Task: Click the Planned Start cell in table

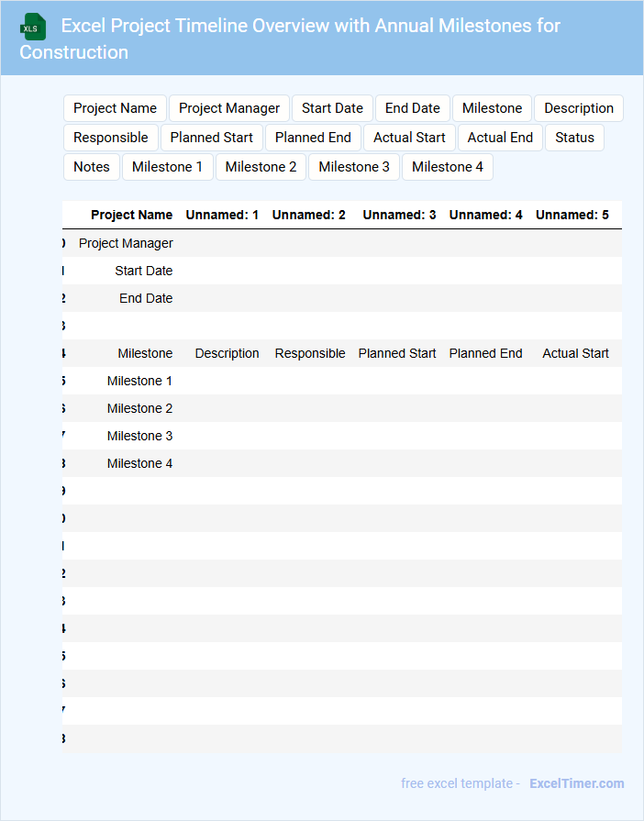Action: 396,353
